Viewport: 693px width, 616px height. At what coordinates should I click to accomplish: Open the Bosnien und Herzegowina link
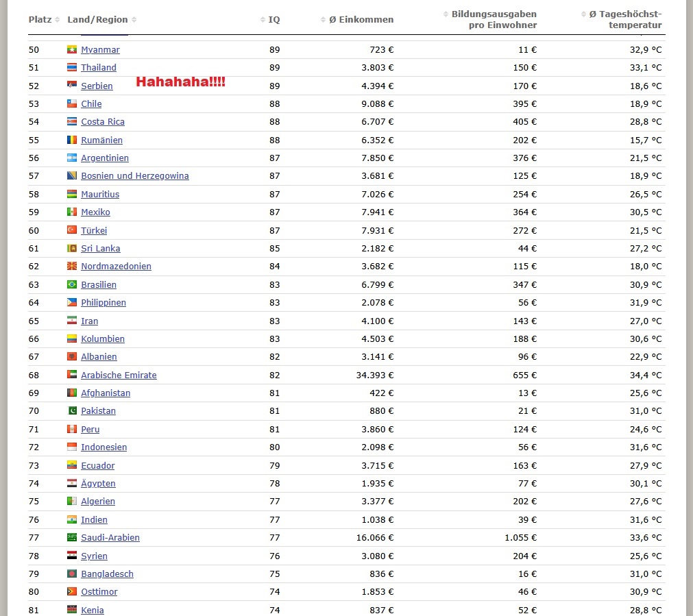point(135,176)
